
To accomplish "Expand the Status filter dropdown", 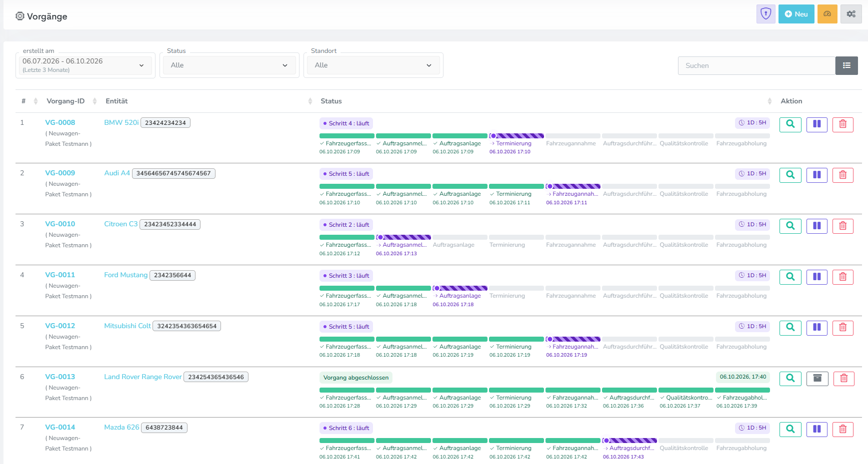I will 229,65.
